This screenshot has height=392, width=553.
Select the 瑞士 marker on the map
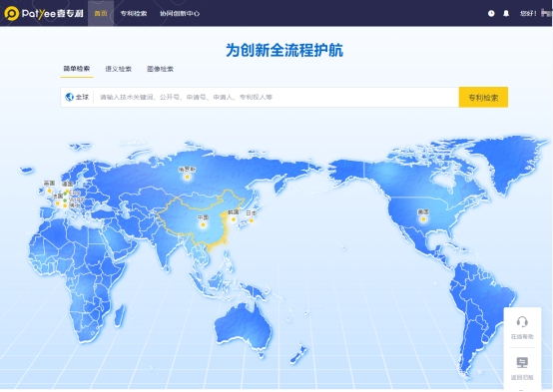pos(65,205)
